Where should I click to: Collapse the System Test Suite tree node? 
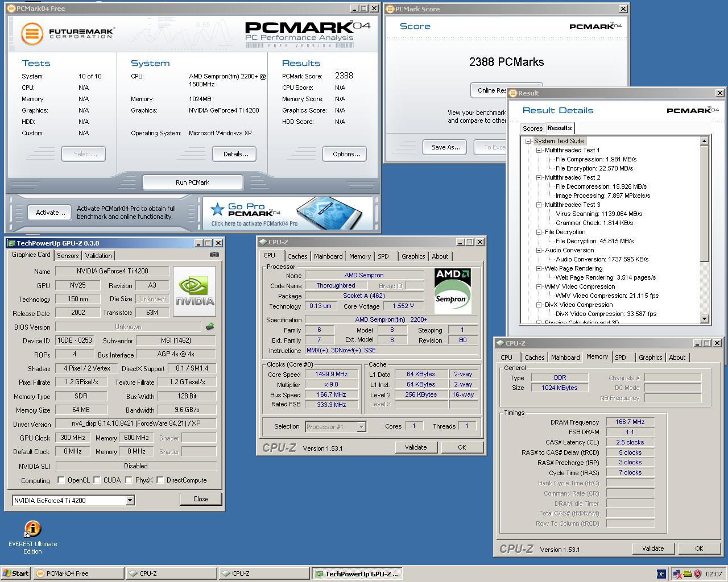(528, 141)
